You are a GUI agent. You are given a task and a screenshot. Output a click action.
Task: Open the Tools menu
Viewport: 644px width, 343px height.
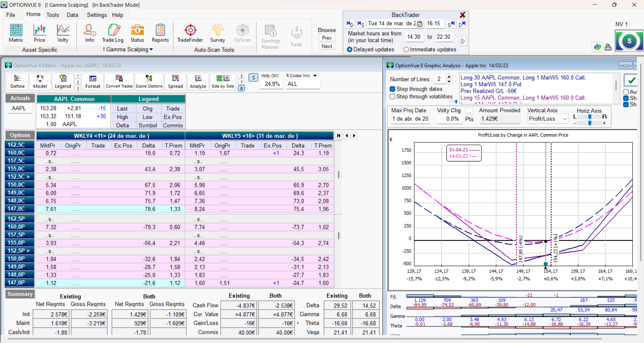coord(53,15)
